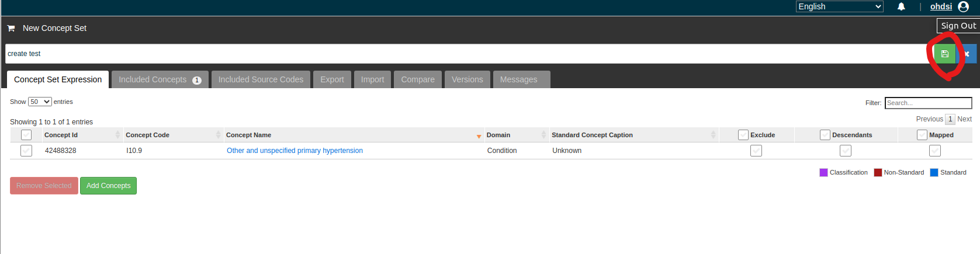
Task: Open the Compare tab
Action: pos(418,79)
